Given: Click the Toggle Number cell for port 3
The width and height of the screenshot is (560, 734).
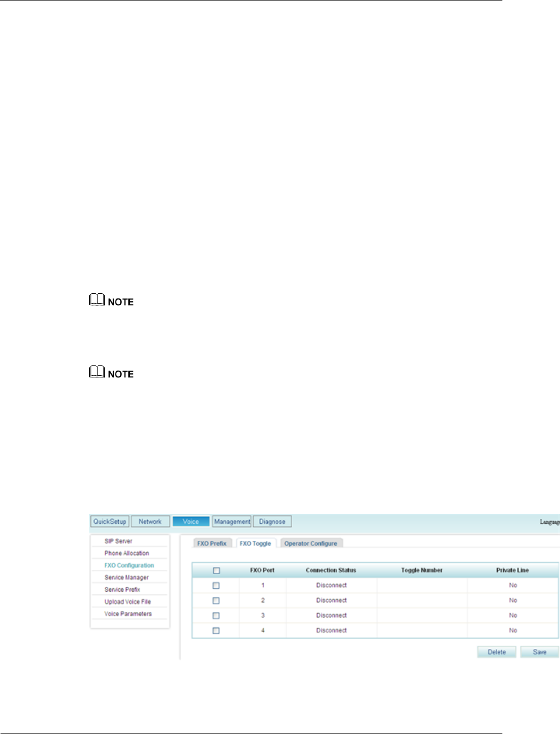Looking at the screenshot, I should click(422, 616).
